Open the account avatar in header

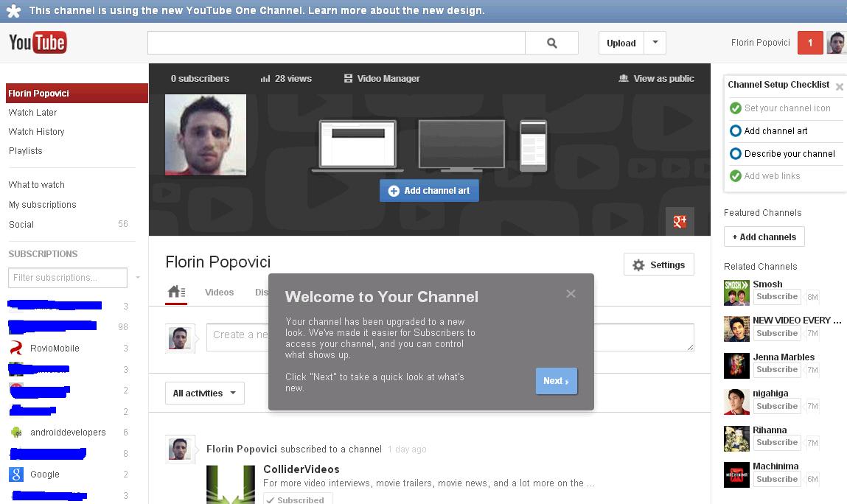point(836,43)
